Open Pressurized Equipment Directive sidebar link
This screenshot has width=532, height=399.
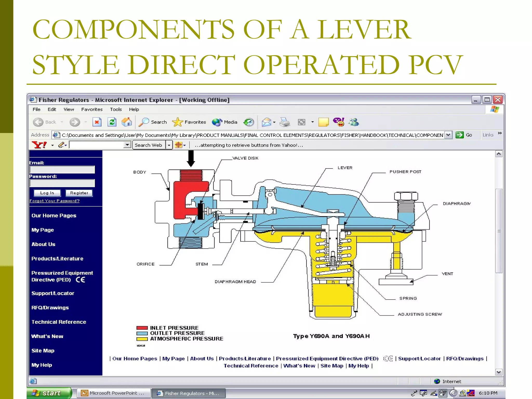point(62,276)
